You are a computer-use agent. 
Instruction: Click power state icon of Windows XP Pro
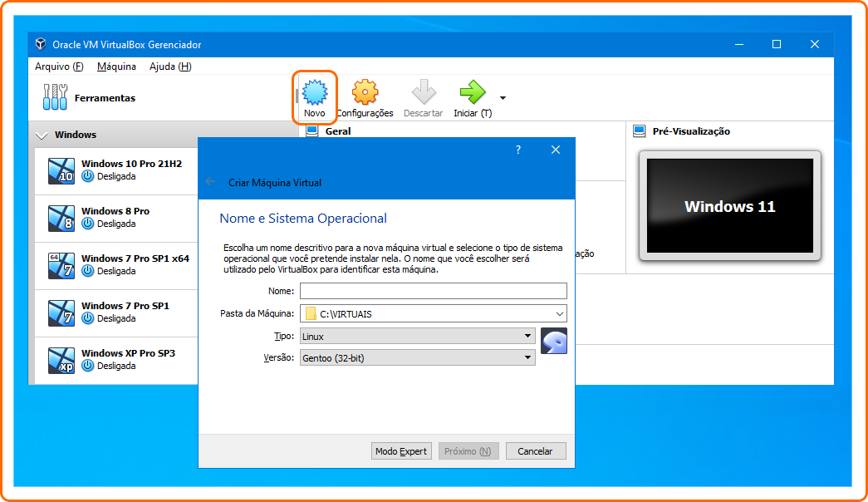click(87, 366)
